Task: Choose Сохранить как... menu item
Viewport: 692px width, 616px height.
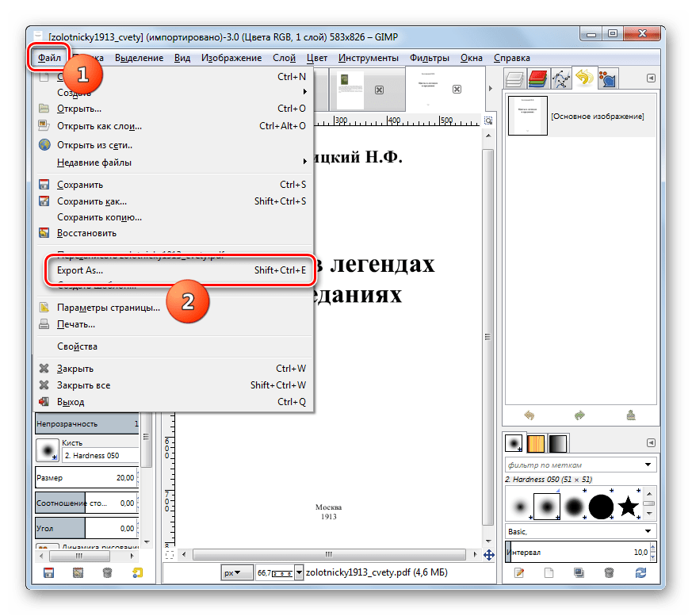Action: [174, 201]
